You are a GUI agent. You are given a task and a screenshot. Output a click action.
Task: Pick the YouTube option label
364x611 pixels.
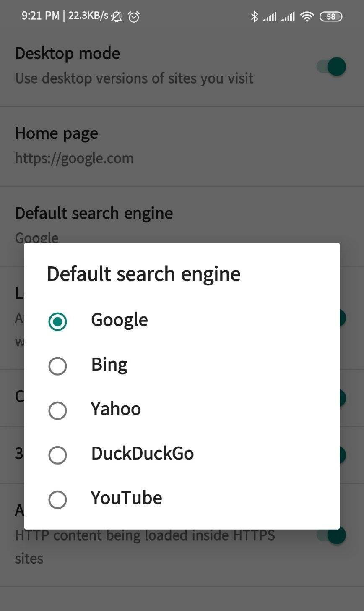pos(126,498)
